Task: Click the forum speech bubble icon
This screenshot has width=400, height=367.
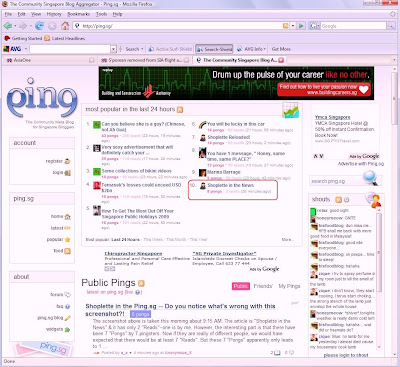Action: [67, 295]
